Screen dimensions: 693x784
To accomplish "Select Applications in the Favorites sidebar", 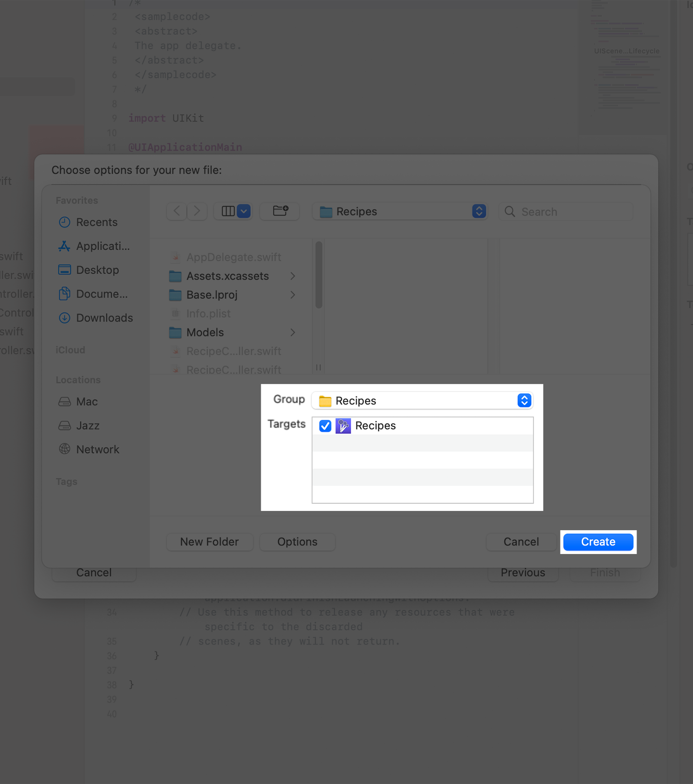I will (x=102, y=246).
